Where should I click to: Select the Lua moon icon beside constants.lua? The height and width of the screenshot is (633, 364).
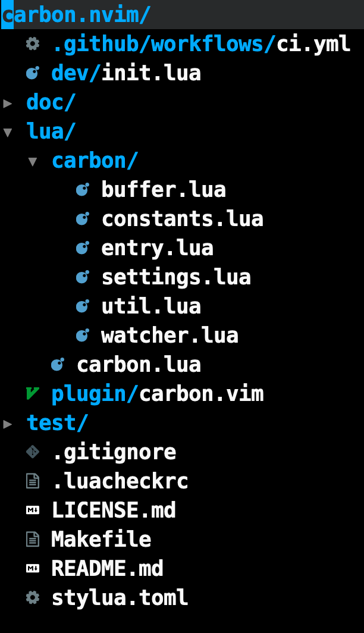point(82,218)
